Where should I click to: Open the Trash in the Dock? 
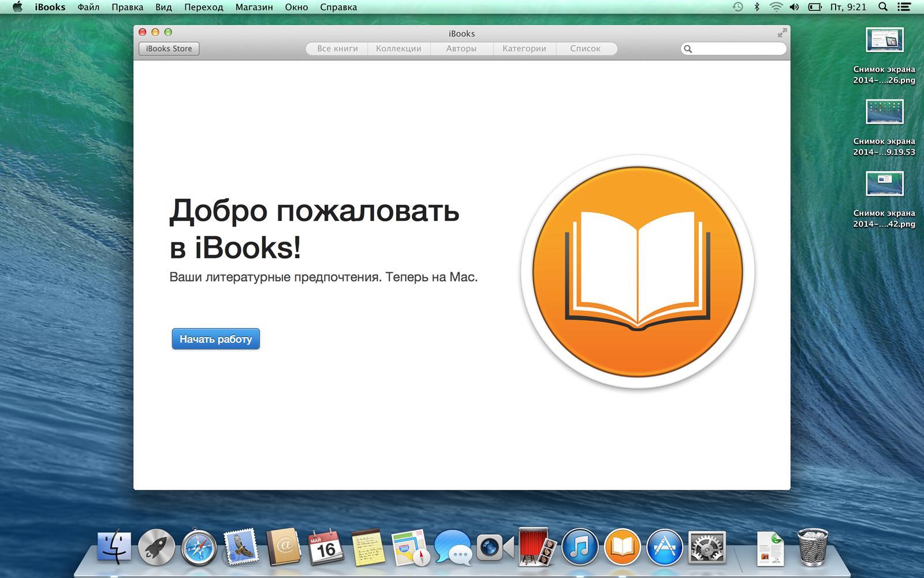pos(813,547)
